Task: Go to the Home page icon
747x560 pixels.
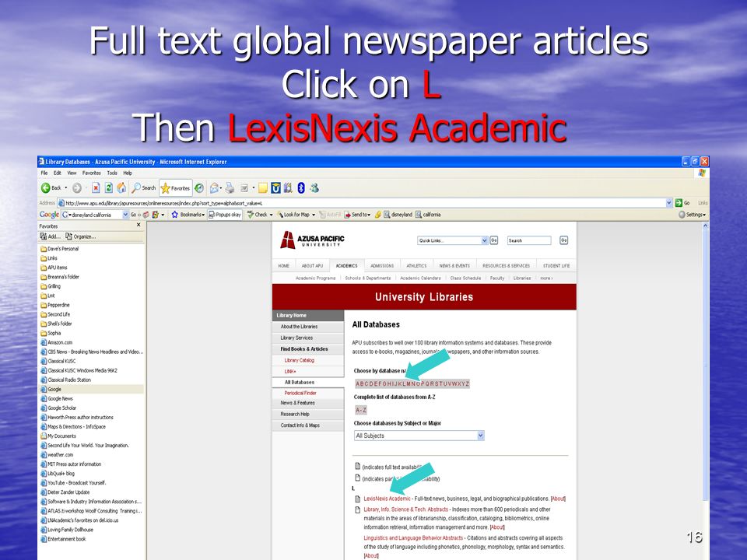Action: 121,188
